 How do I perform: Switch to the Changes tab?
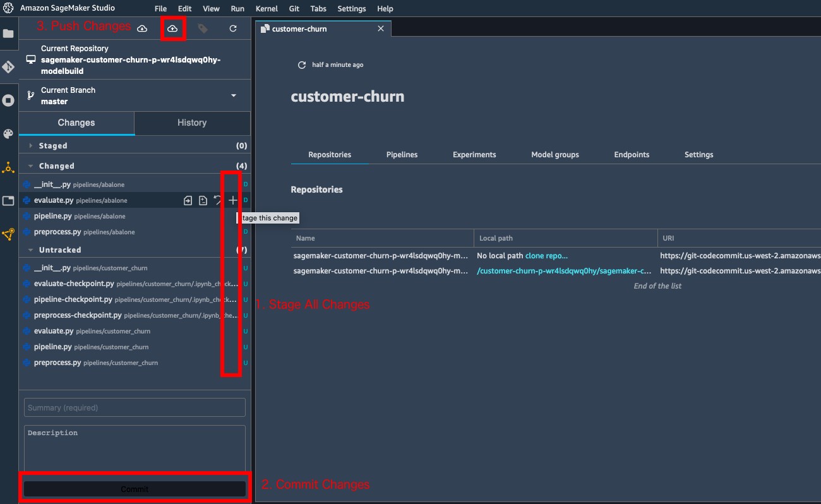[76, 123]
